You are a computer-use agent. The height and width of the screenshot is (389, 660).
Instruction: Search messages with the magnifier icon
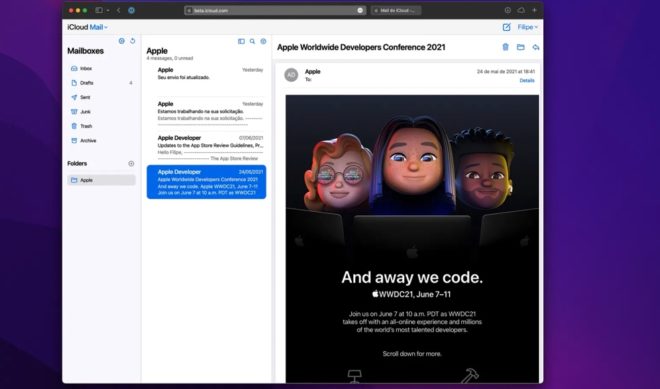pos(252,41)
